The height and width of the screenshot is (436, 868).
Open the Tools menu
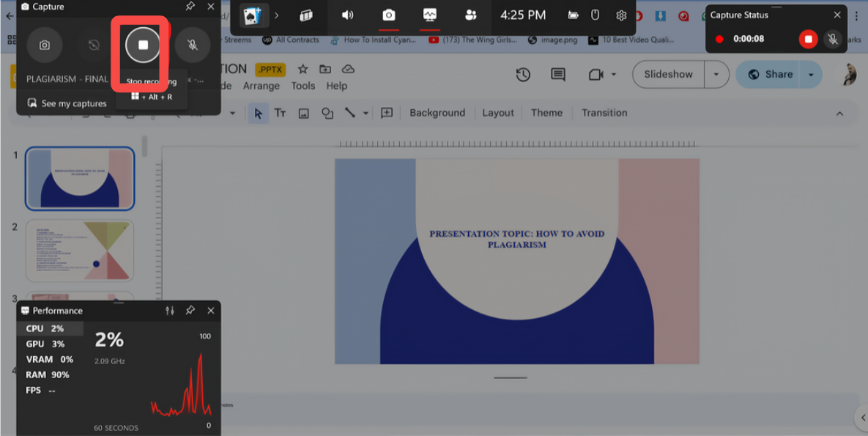click(x=303, y=86)
